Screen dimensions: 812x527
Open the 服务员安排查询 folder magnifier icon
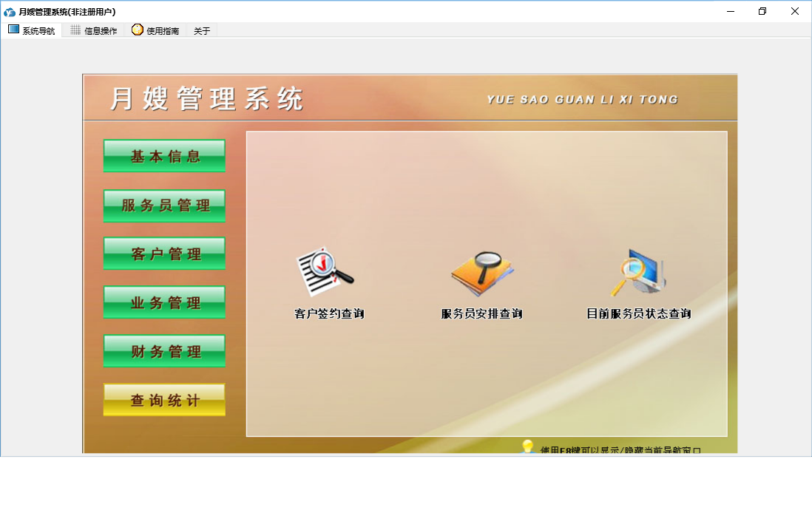tap(482, 273)
